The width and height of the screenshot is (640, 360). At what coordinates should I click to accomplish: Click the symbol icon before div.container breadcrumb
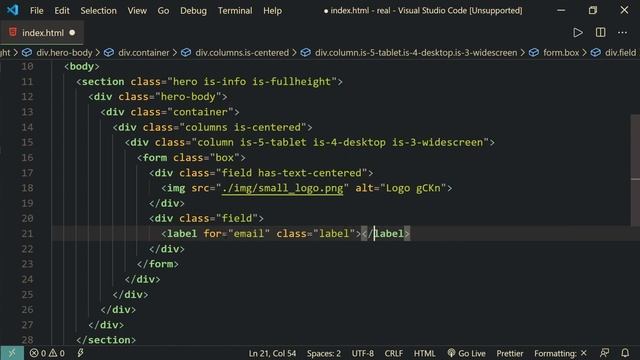(x=109, y=53)
